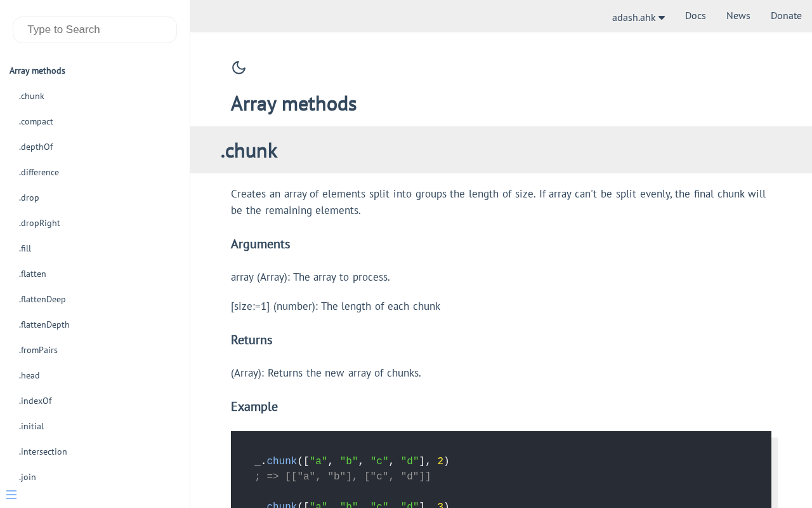Click the .chunk section heading anchor

pos(249,150)
